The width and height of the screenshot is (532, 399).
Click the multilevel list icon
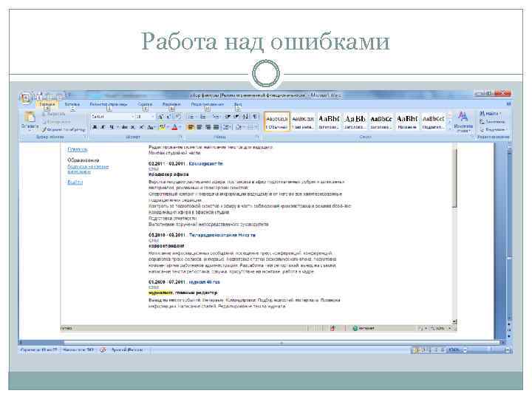(x=216, y=117)
